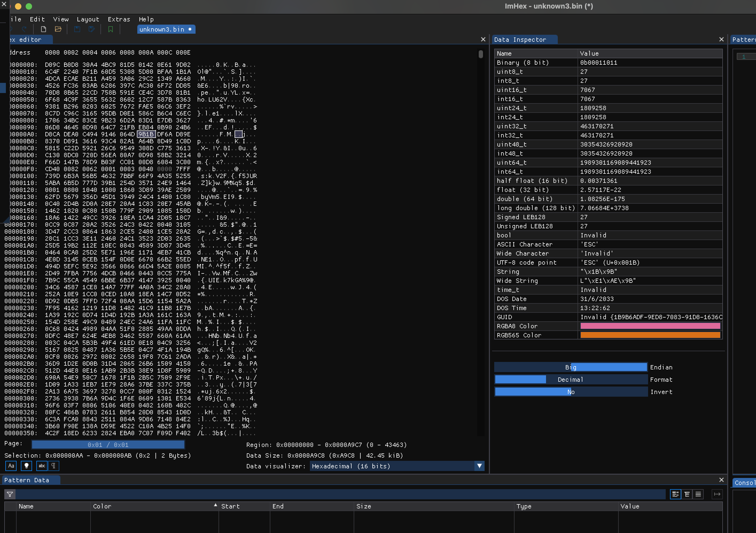Open the Extras menu
The width and height of the screenshot is (756, 533).
(x=119, y=19)
